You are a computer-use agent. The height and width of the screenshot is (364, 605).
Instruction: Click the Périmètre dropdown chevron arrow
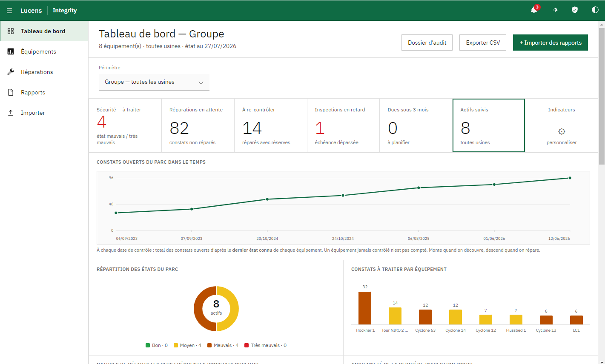pos(201,82)
